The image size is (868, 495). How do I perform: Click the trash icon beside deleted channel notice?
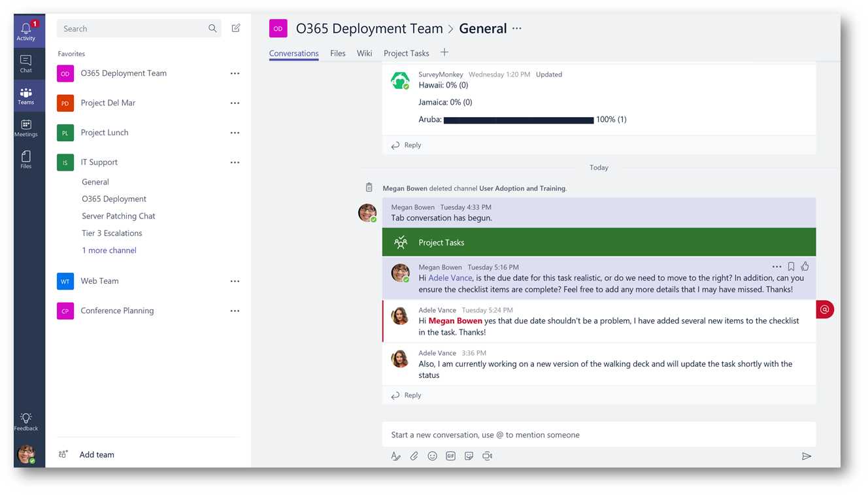[369, 188]
